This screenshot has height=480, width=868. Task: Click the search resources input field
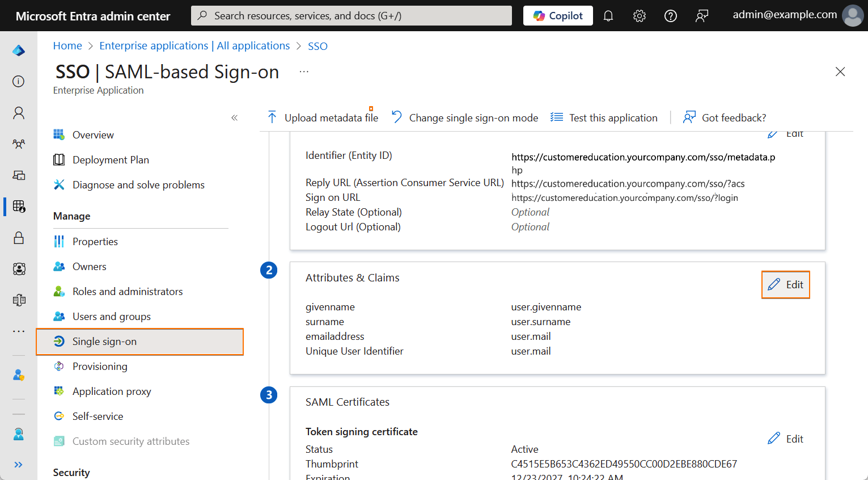pos(351,15)
